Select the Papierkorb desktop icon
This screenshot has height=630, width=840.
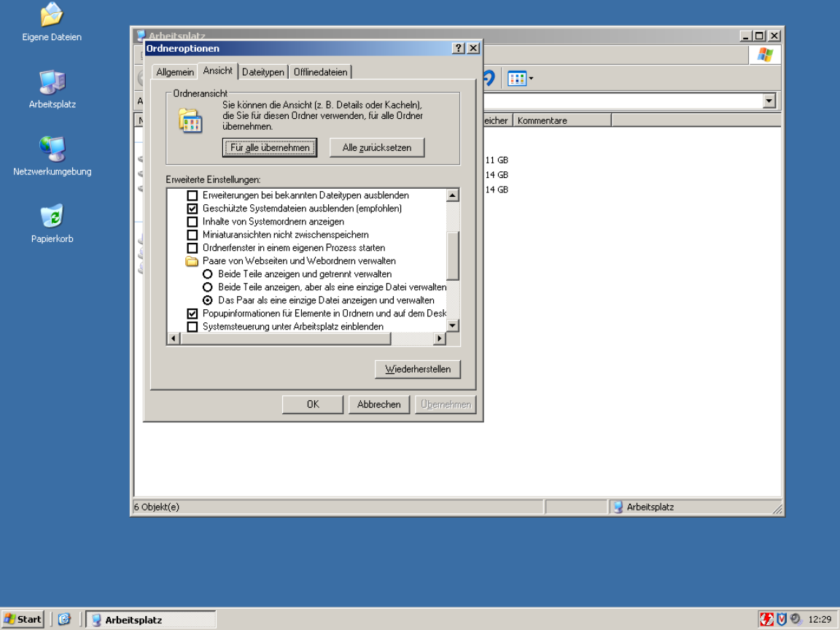tap(52, 223)
